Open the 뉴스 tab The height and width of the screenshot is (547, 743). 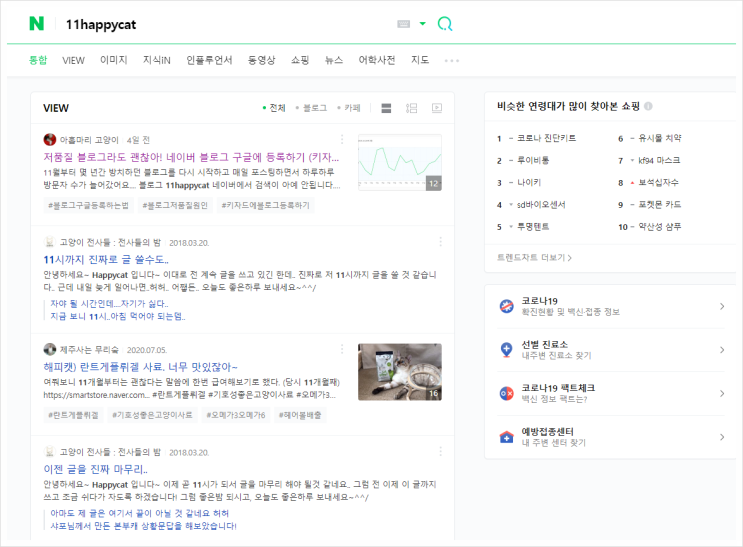pyautogui.click(x=334, y=60)
